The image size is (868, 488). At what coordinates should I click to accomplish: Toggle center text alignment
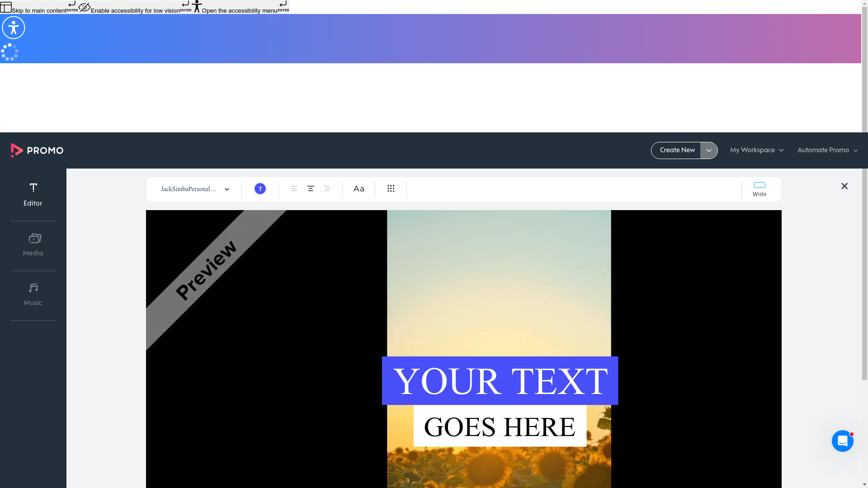pos(310,189)
